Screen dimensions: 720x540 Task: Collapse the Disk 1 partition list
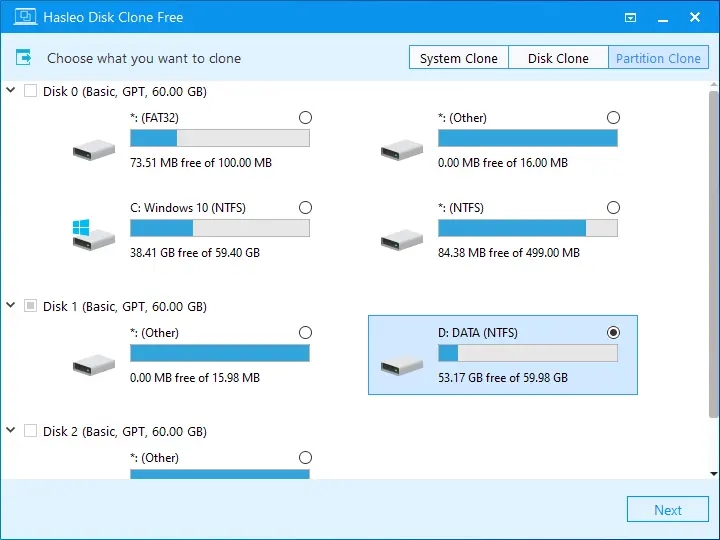pos(11,305)
